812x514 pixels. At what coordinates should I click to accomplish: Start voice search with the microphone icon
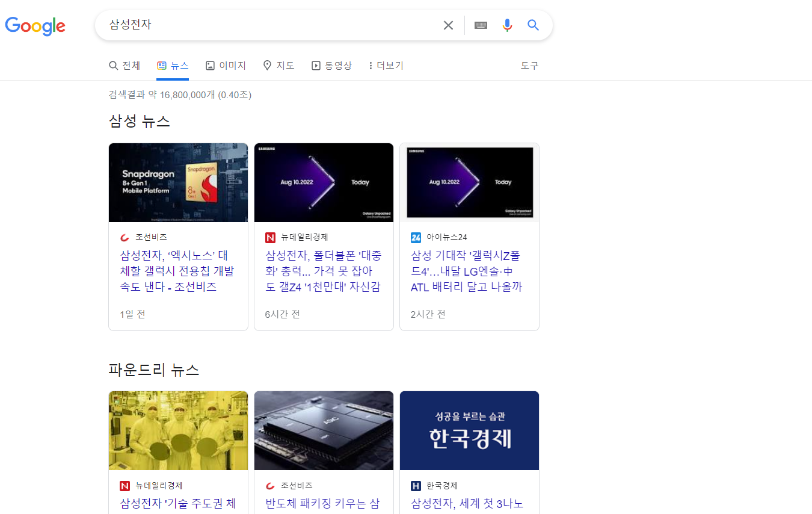508,25
